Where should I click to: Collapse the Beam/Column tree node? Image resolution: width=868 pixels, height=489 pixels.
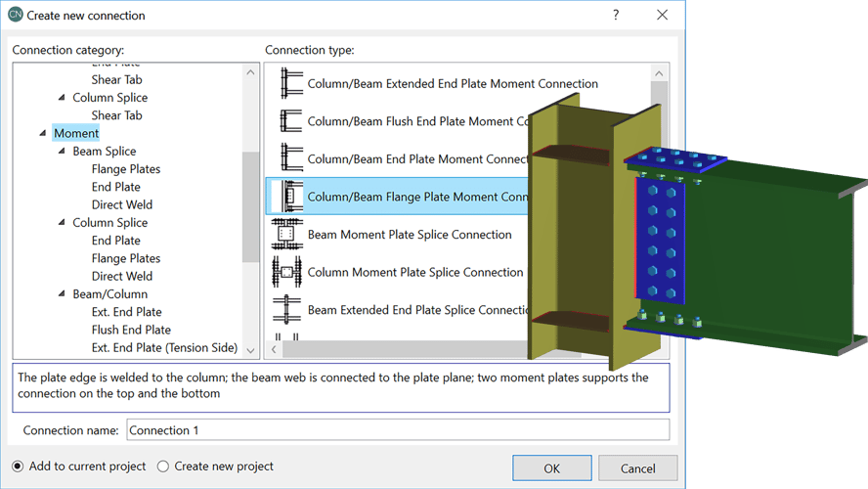tap(62, 294)
